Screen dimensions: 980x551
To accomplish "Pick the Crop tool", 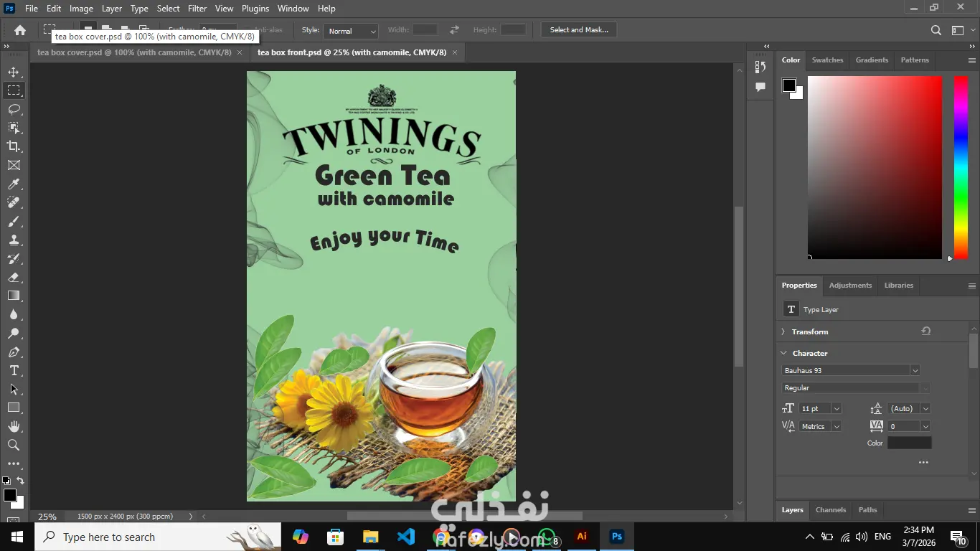I will (x=14, y=146).
